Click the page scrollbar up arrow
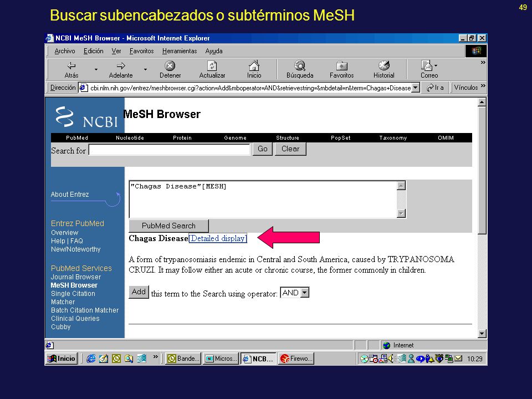532x399 pixels. pos(482,102)
